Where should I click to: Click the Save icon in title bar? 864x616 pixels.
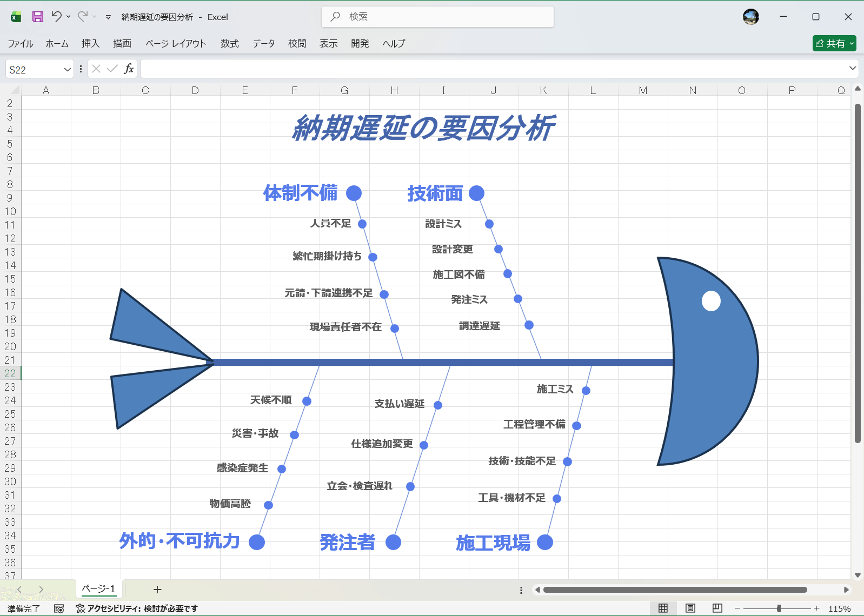pos(37,17)
